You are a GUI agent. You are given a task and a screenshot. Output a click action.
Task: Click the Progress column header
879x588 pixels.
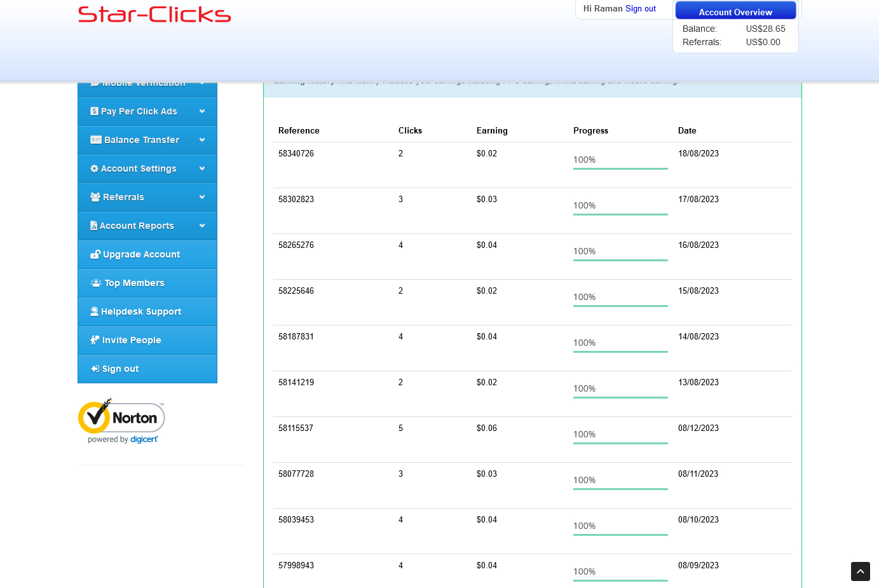coord(590,130)
